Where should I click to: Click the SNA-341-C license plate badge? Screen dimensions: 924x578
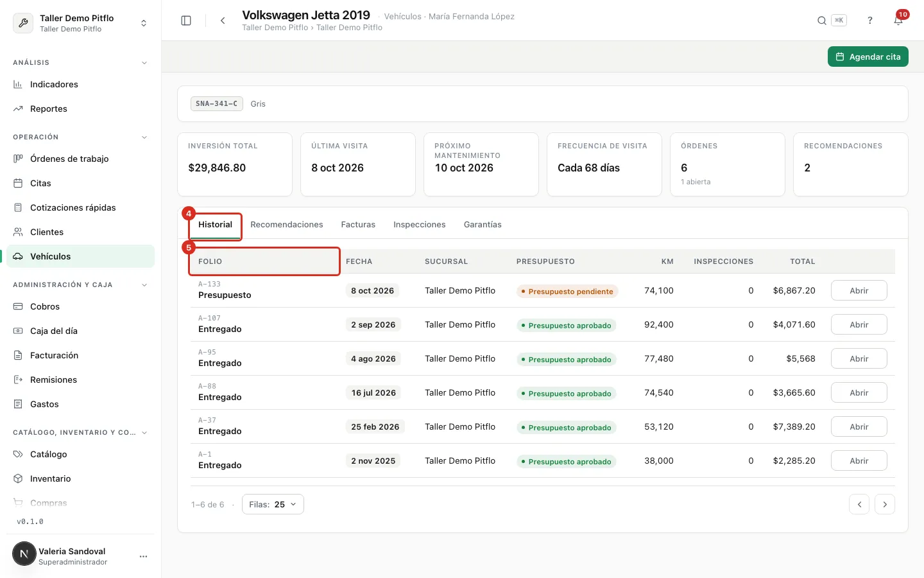217,103
